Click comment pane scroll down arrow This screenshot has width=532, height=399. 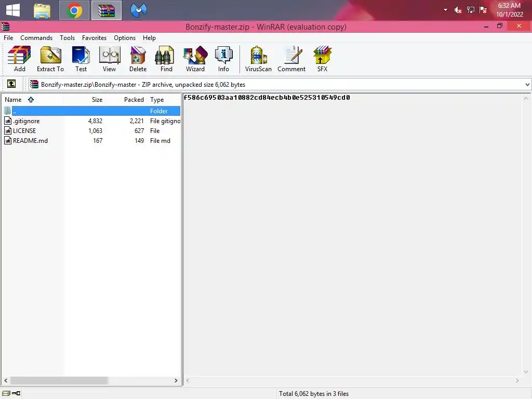[x=526, y=372]
